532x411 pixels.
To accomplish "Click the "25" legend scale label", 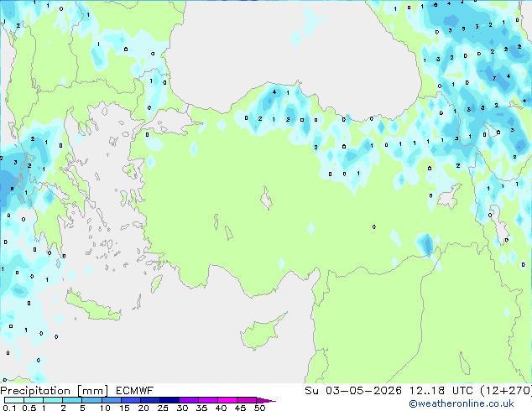I will 163,408.
